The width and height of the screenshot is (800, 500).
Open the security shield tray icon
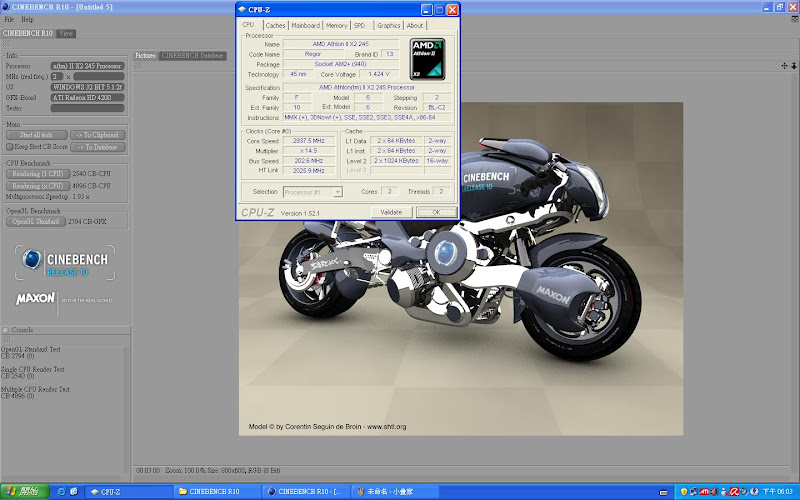(x=684, y=492)
